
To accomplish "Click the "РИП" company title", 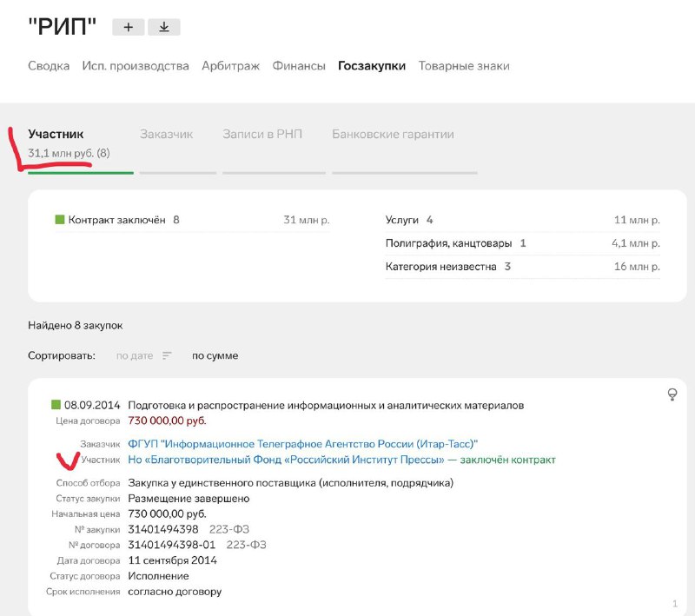I will (62, 27).
